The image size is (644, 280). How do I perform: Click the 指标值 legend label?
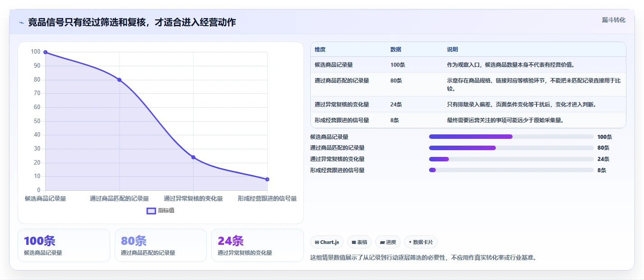(x=166, y=211)
